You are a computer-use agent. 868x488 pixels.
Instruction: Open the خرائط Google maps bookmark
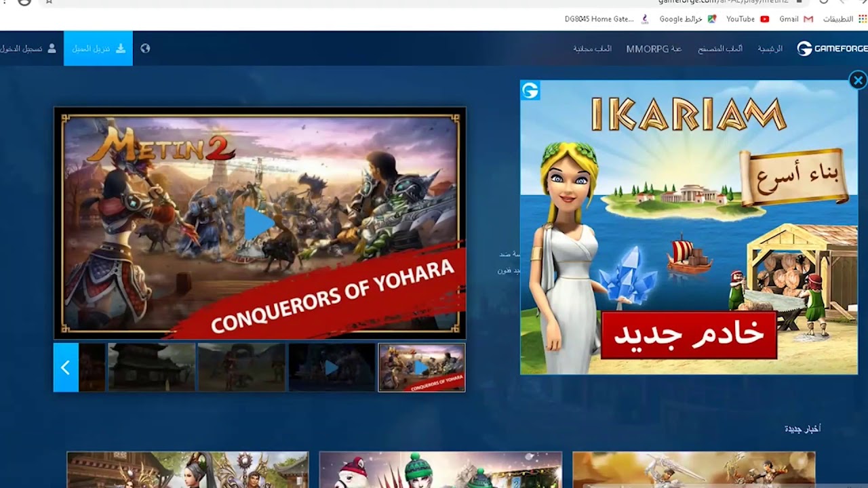688,19
